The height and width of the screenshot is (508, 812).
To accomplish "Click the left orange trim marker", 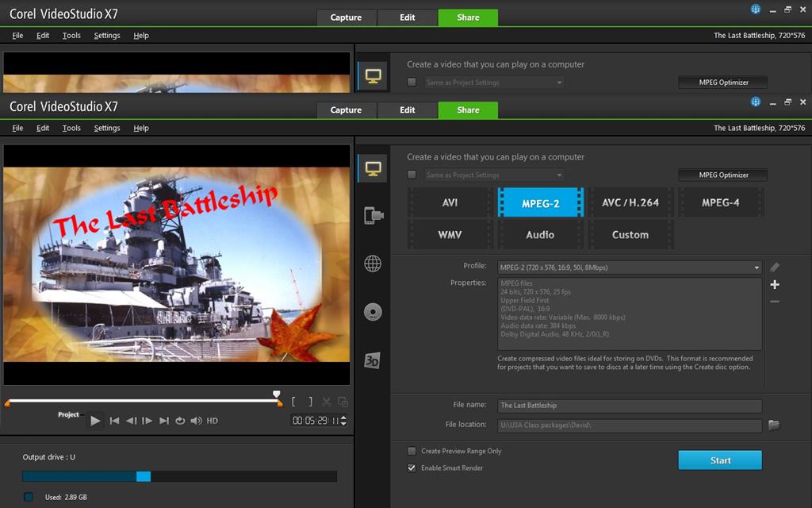I will (7, 403).
